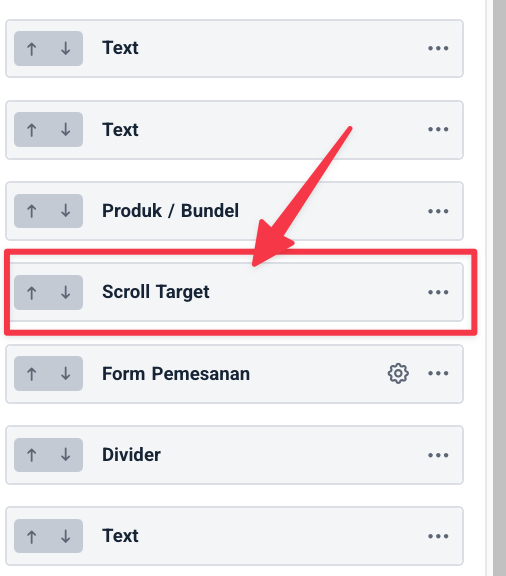Select the Form Pemesanan block row
Viewport: 506px width, 576px height.
(234, 374)
